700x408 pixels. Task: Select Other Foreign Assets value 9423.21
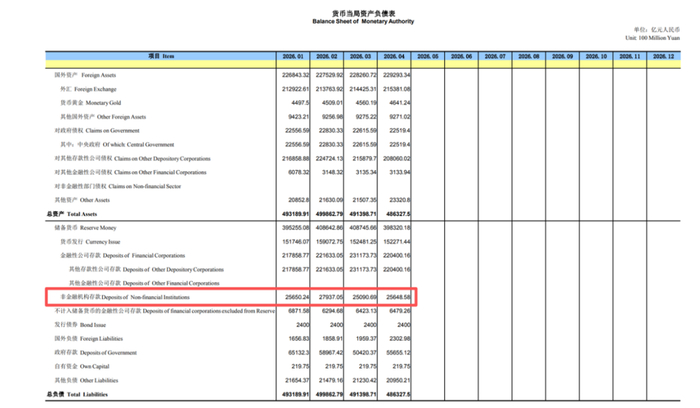pyautogui.click(x=299, y=117)
